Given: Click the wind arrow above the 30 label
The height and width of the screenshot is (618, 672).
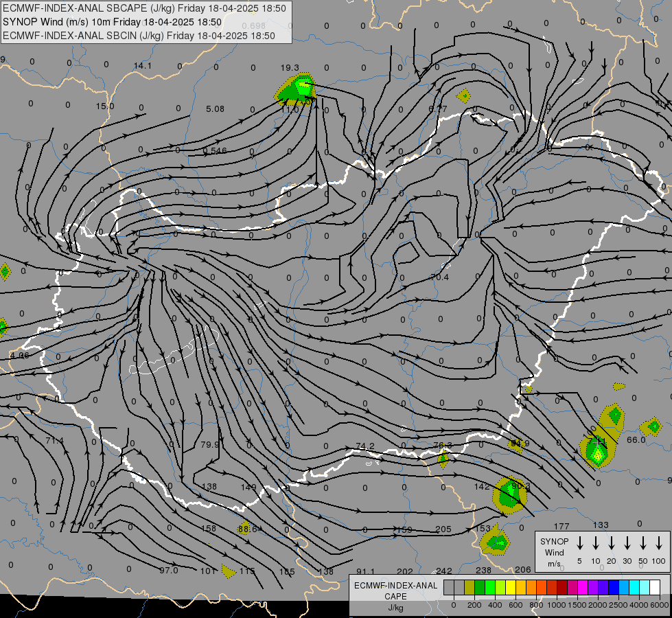Looking at the screenshot, I should (x=627, y=543).
